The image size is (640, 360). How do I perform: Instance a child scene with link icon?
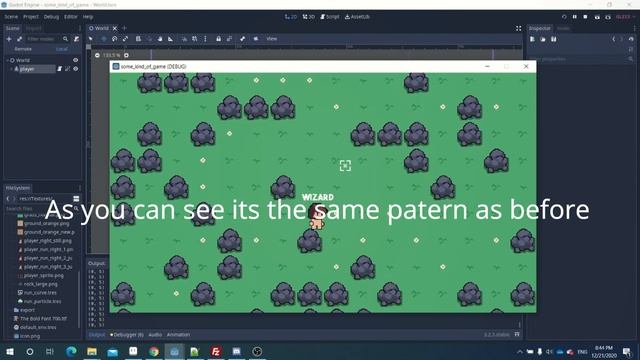[x=20, y=39]
